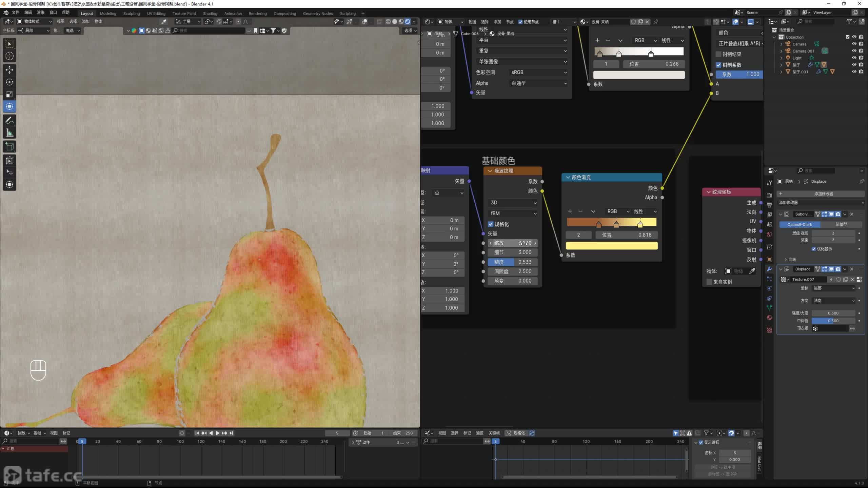Select the Add Cube tool icon
The height and width of the screenshot is (488, 868).
[x=9, y=147]
